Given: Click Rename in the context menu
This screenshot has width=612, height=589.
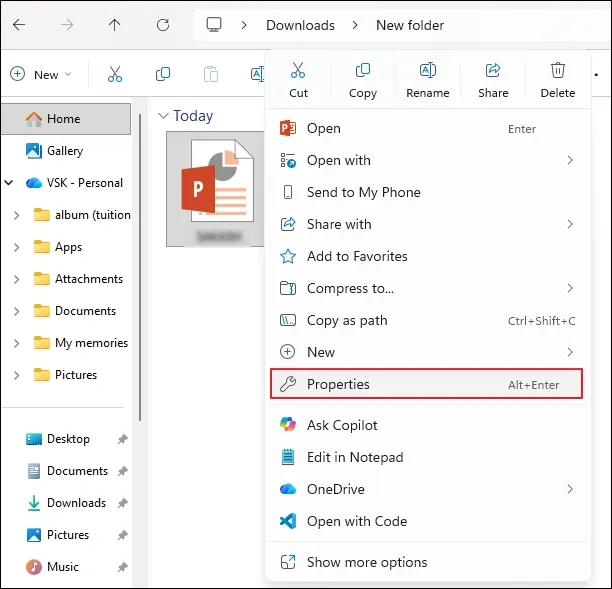Looking at the screenshot, I should 428,80.
